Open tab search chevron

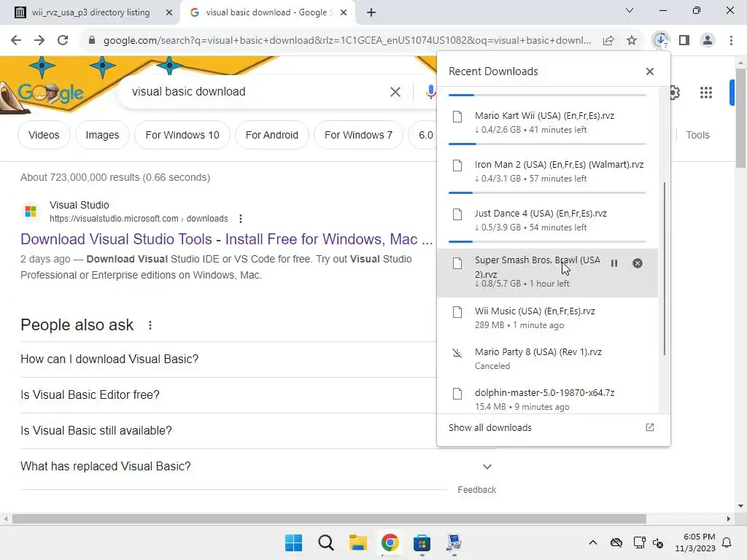[x=630, y=10]
